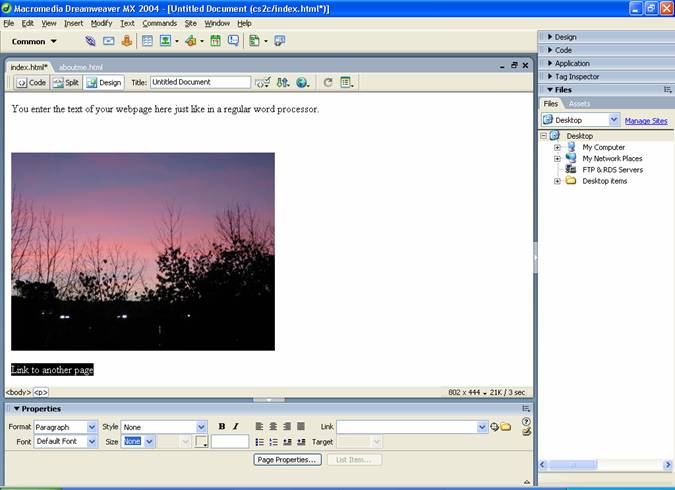Click the Title input field
675x490 pixels.
(200, 82)
